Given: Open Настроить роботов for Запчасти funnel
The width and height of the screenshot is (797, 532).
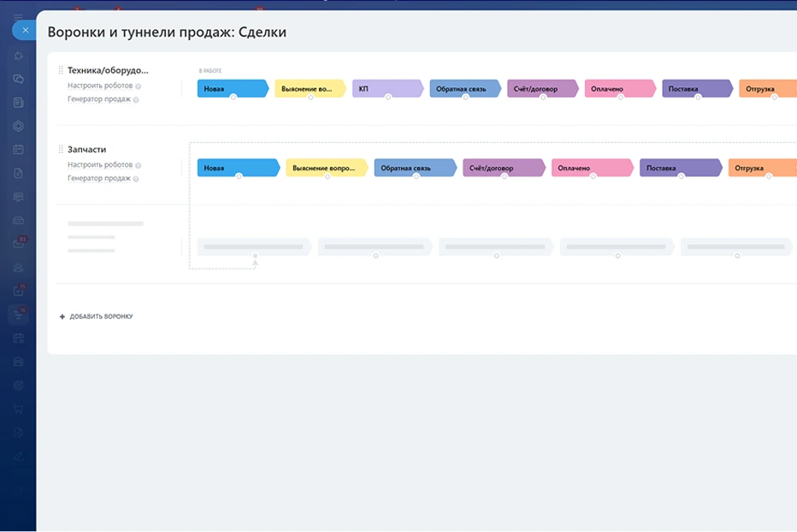Looking at the screenshot, I should click(99, 165).
